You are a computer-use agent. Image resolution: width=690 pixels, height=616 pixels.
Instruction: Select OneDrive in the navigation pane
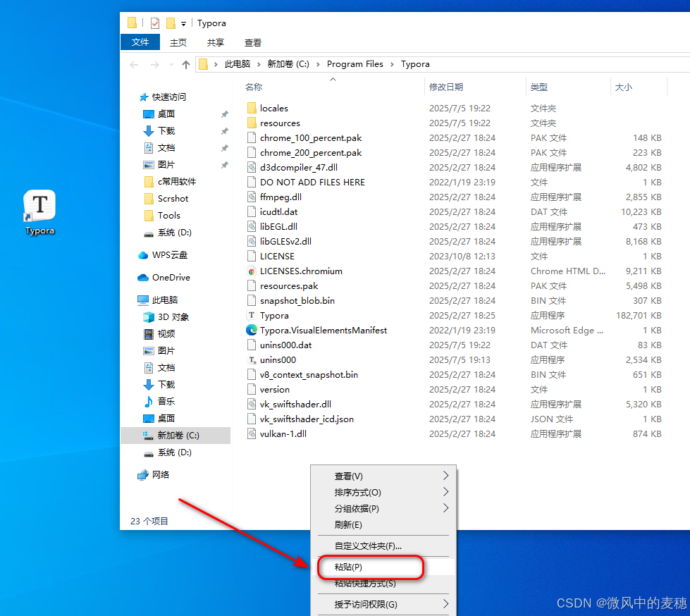(x=164, y=278)
